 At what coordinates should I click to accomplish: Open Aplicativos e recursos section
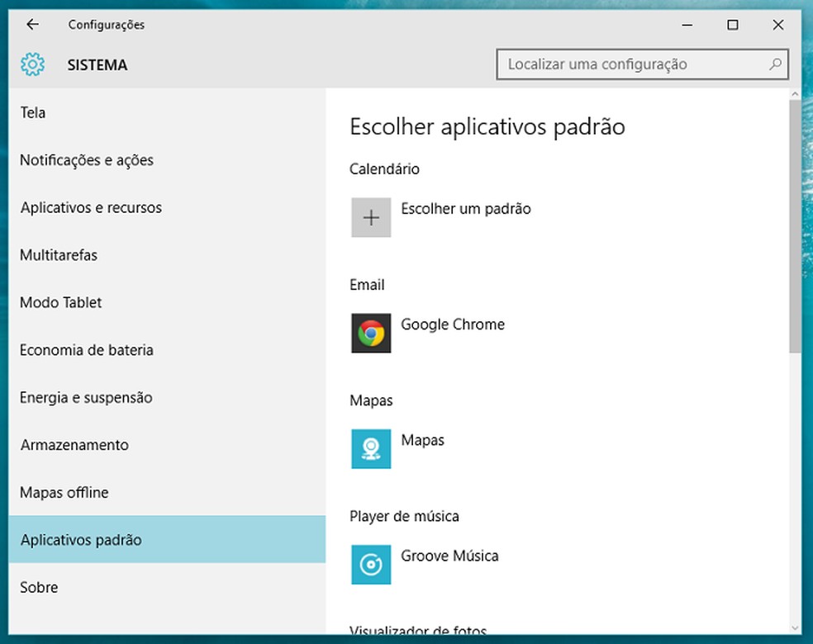[91, 208]
